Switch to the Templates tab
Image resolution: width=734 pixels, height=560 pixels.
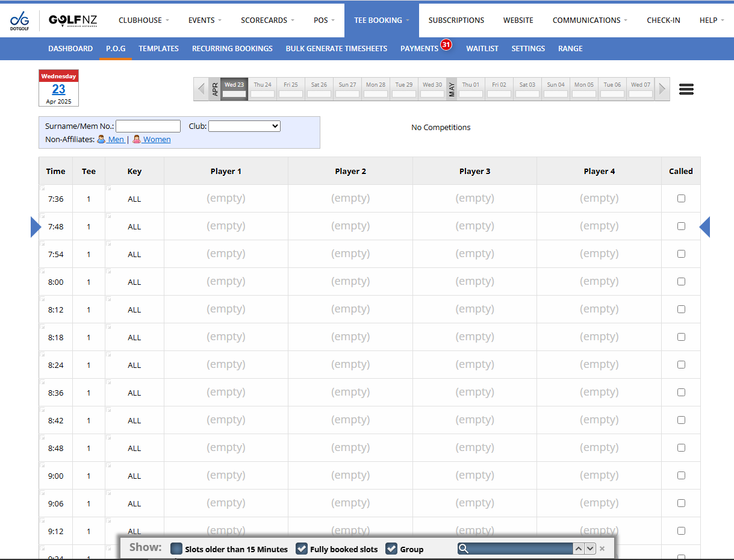[158, 49]
